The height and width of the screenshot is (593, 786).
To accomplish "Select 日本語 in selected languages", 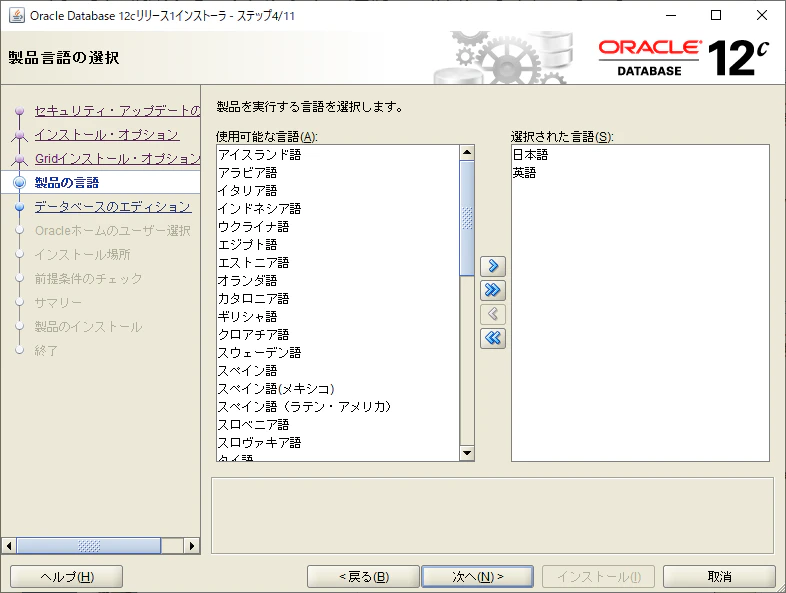I will tap(640, 155).
